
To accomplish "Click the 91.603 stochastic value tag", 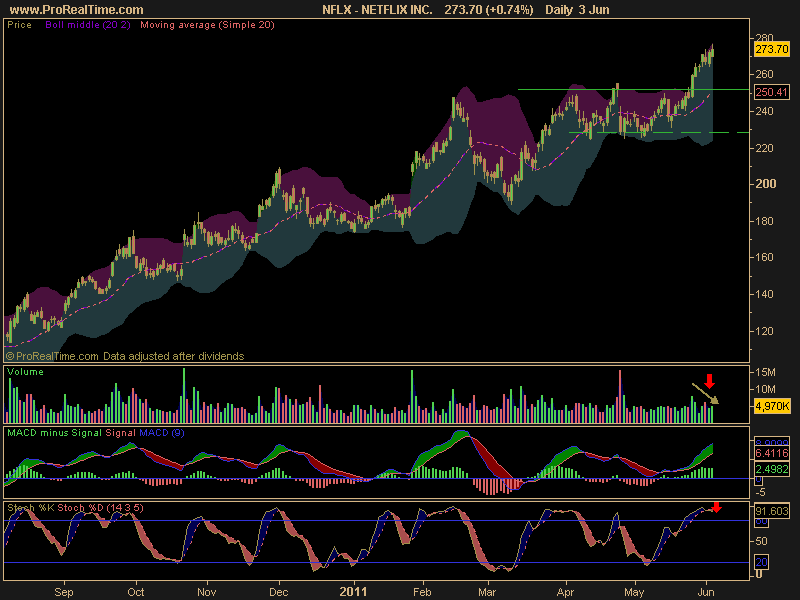I will pyautogui.click(x=771, y=511).
